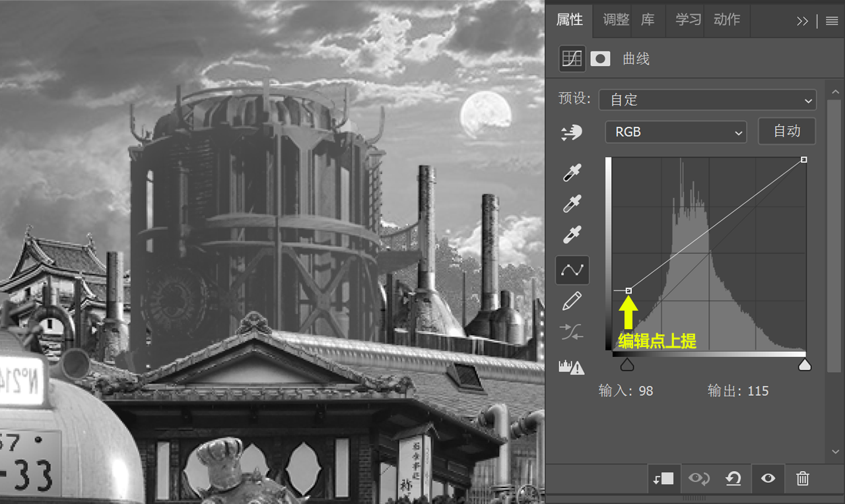
Task: Switch to the 动作 tab
Action: pyautogui.click(x=727, y=20)
